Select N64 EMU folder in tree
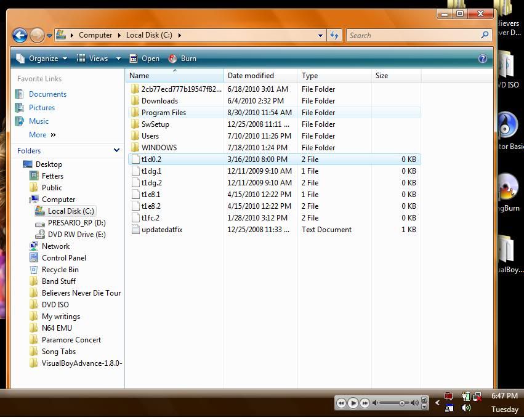 click(x=57, y=328)
